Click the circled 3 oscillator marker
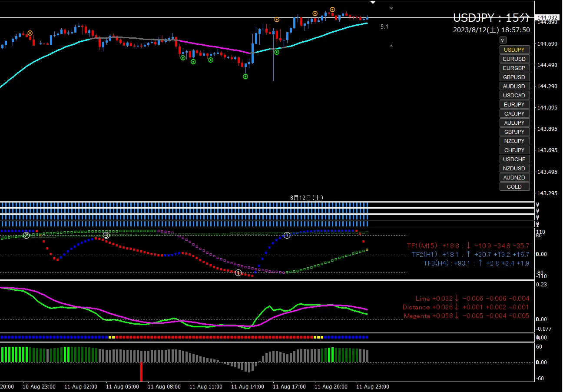Image resolution: width=563 pixels, height=392 pixels. tap(106, 236)
